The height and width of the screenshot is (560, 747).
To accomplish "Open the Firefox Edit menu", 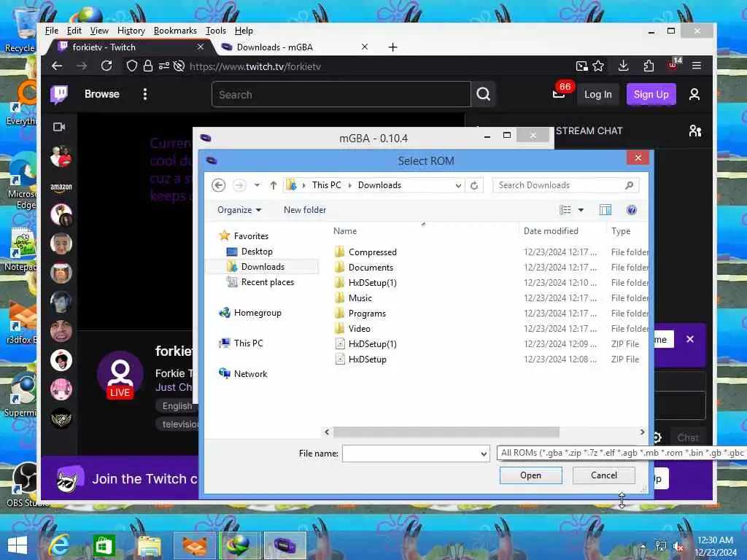I will [x=74, y=31].
